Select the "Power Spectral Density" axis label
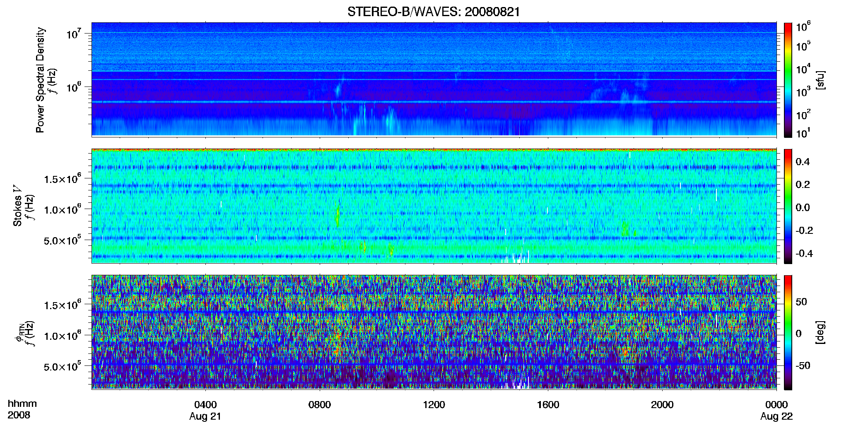The width and height of the screenshot is (868, 447). 40,80
